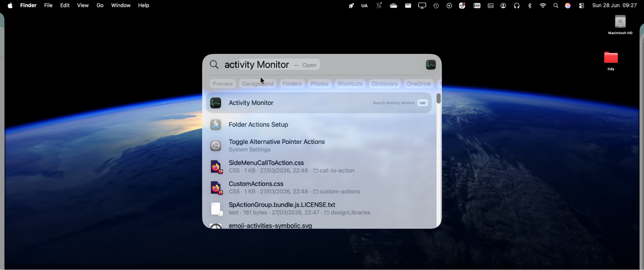Filter results by Dictionary

pos(385,84)
